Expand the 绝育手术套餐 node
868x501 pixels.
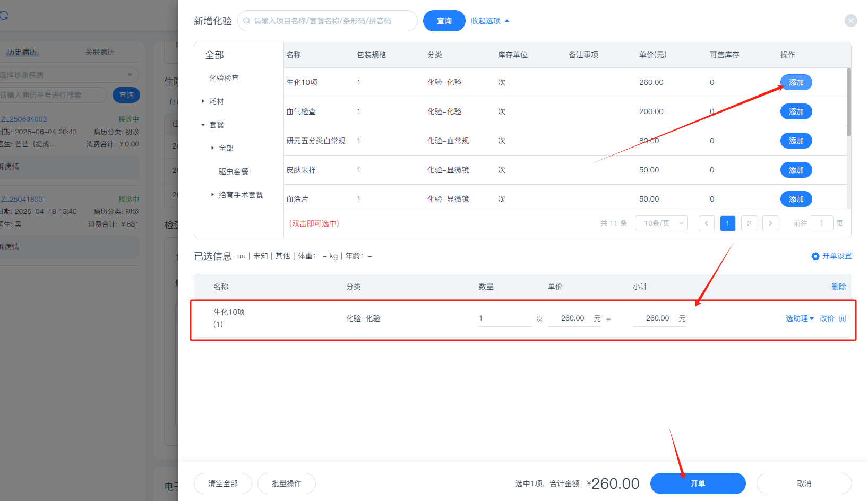click(x=212, y=195)
